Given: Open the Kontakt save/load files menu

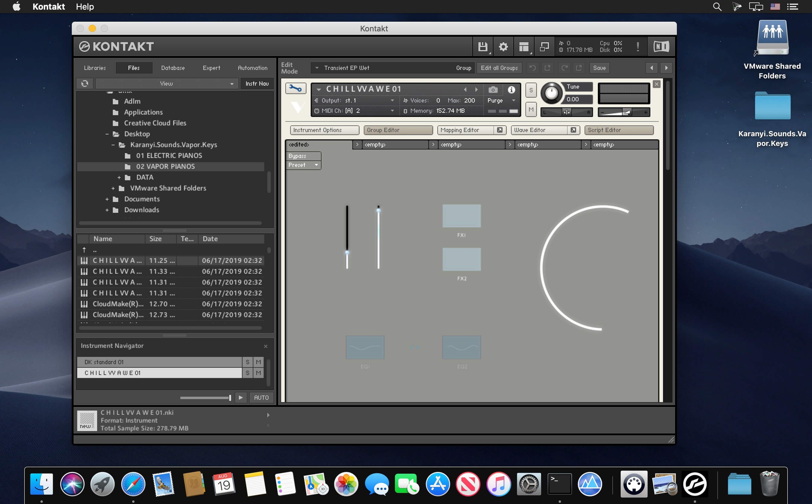Looking at the screenshot, I should pyautogui.click(x=483, y=47).
